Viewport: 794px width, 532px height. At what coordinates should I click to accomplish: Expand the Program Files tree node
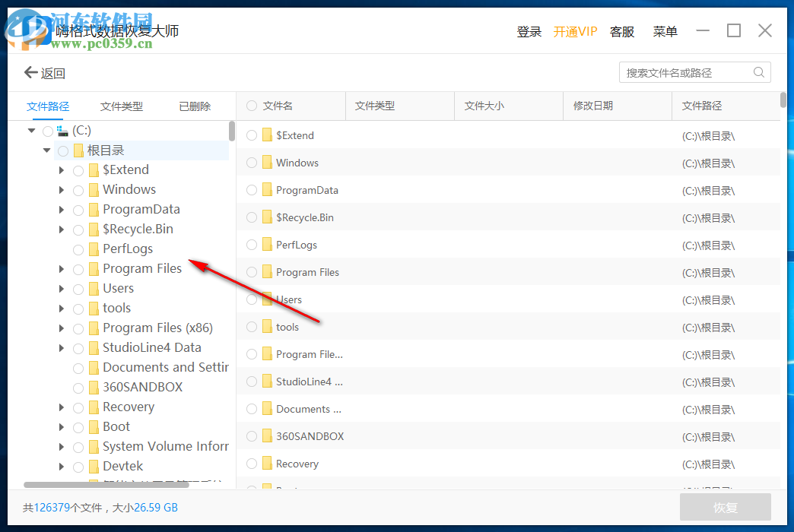[62, 269]
